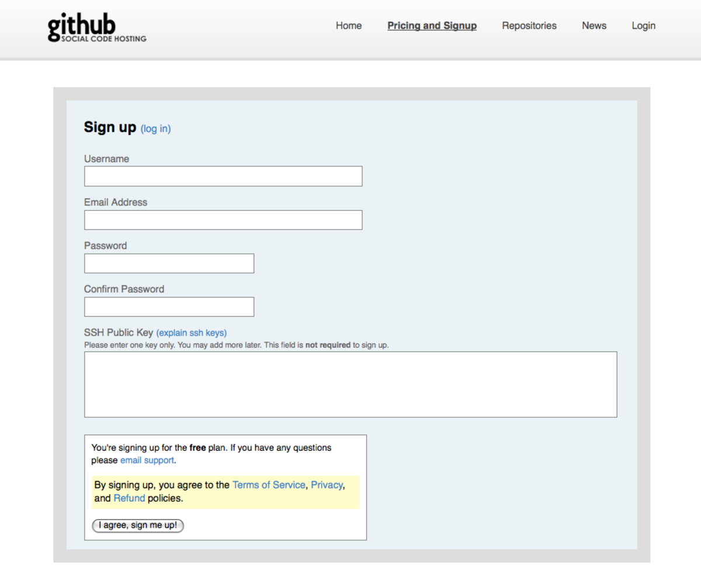Click the "I agree, sign me up!" button
The height and width of the screenshot is (588, 701).
pyautogui.click(x=138, y=525)
